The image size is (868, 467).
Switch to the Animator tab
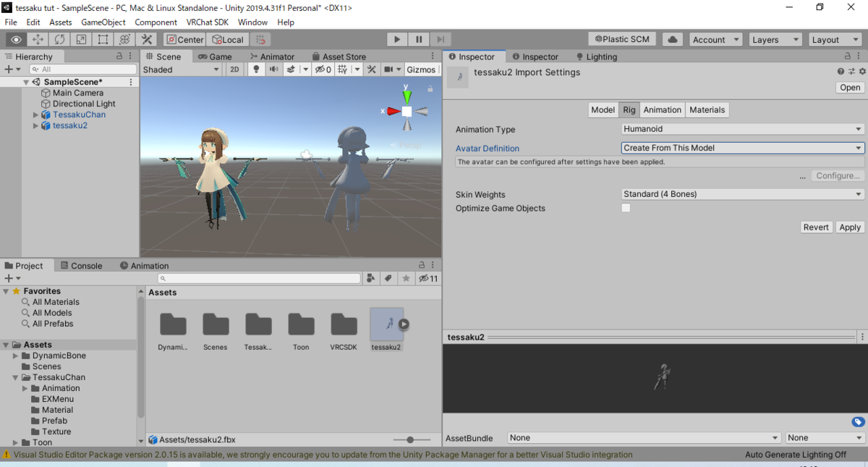click(272, 56)
